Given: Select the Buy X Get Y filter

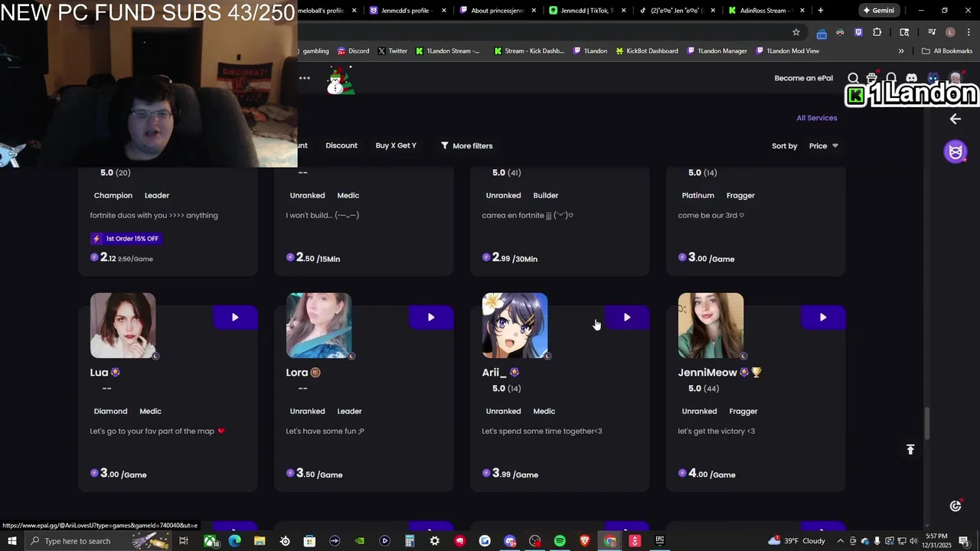Looking at the screenshot, I should coord(396,145).
